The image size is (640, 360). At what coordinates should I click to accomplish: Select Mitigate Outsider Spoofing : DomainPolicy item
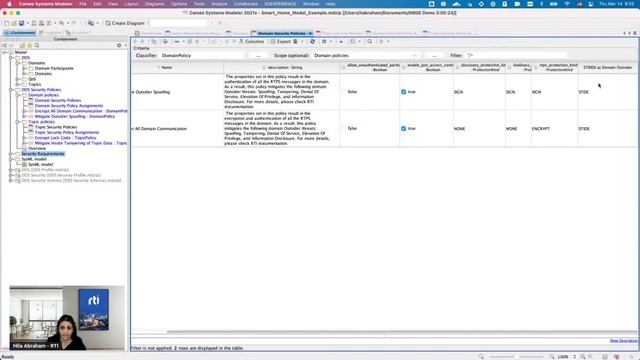(x=75, y=116)
